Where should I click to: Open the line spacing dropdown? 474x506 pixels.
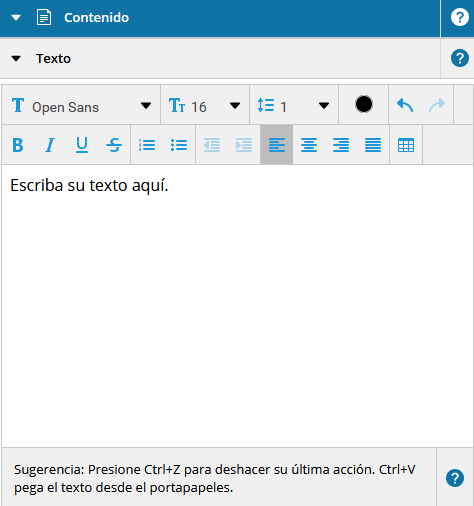[x=294, y=106]
